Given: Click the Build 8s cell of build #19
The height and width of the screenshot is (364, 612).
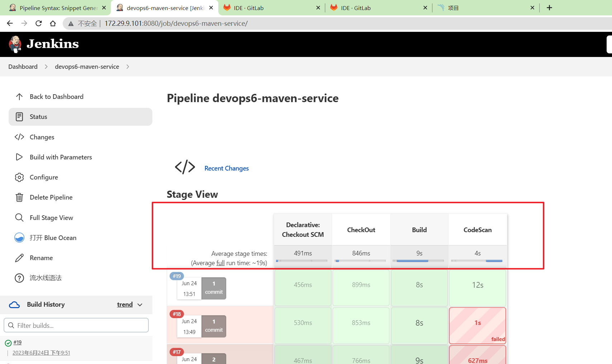Looking at the screenshot, I should pos(419,287).
